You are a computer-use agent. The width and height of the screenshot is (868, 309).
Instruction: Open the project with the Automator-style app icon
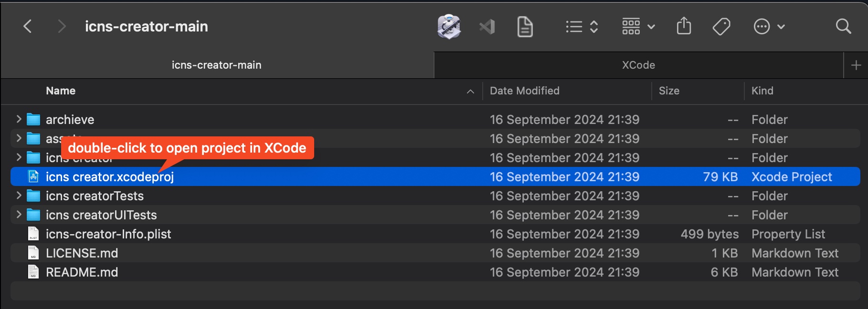(449, 26)
